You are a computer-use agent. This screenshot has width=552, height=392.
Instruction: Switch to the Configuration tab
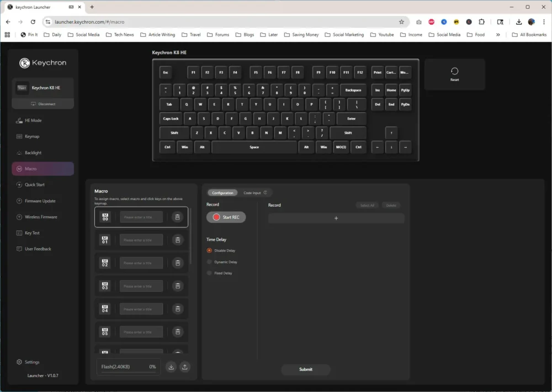coord(222,192)
